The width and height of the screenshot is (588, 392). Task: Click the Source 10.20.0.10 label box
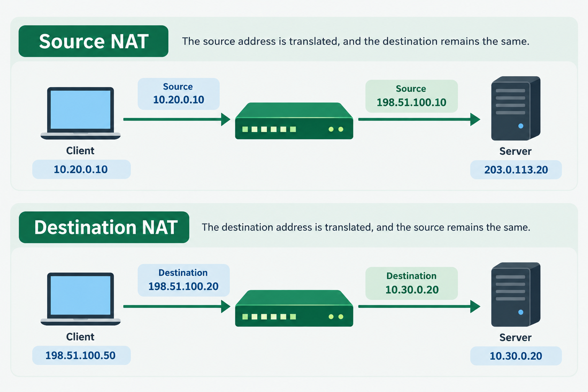178,94
